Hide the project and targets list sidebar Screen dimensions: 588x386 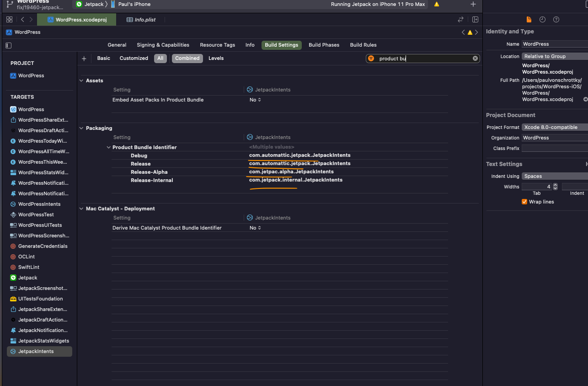(8, 45)
